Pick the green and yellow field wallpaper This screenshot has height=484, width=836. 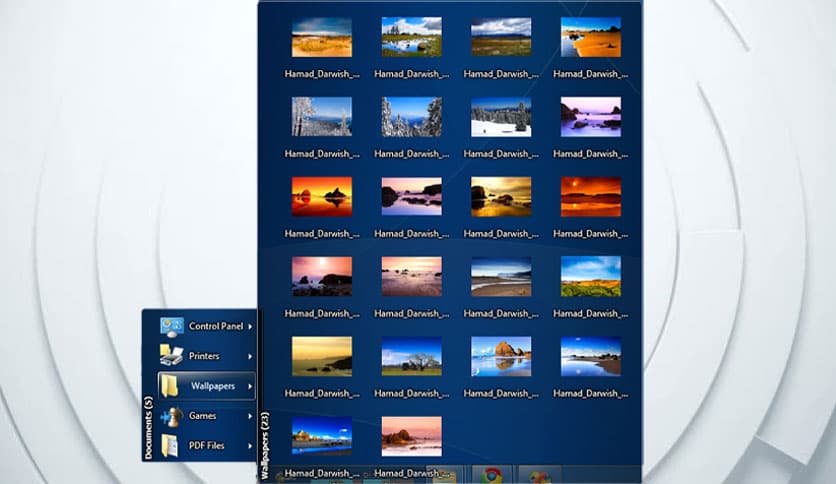click(591, 277)
